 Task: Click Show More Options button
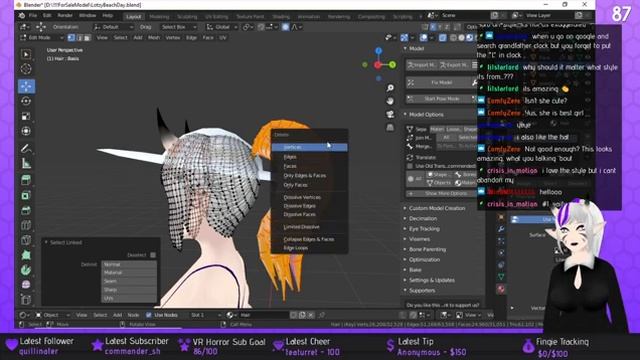coord(441,193)
